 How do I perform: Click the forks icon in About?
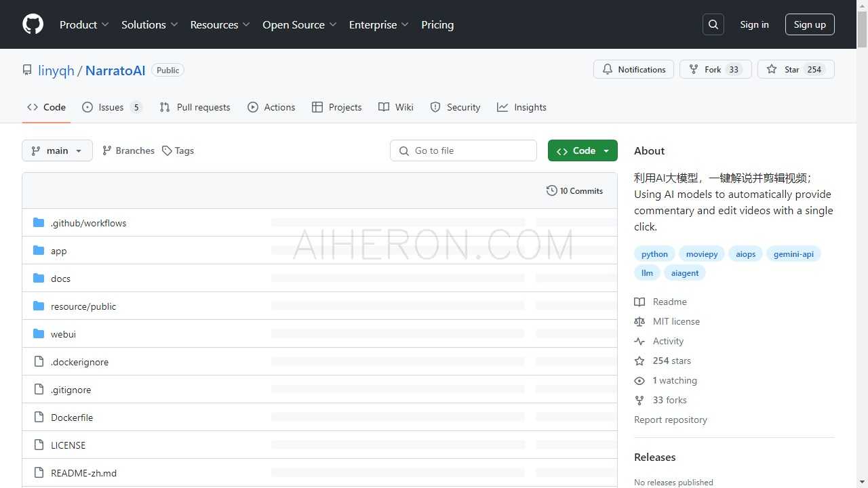point(639,400)
